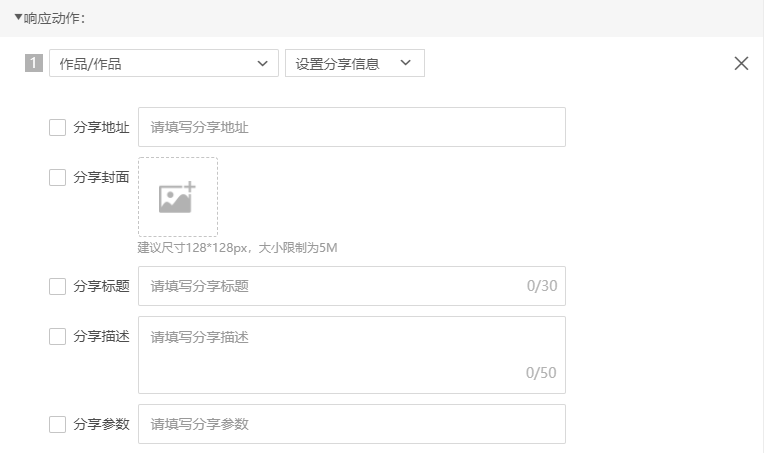Remove action row with the X icon
This screenshot has height=453, width=764.
pyautogui.click(x=741, y=63)
